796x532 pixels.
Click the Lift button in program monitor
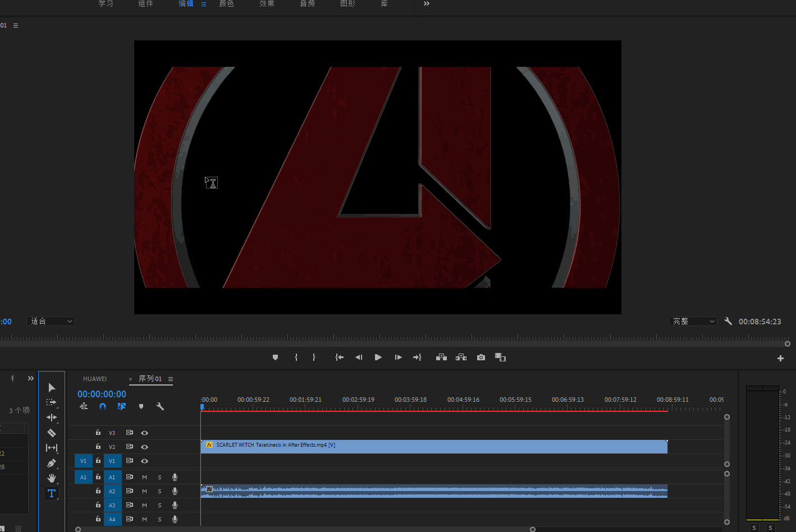click(x=441, y=357)
